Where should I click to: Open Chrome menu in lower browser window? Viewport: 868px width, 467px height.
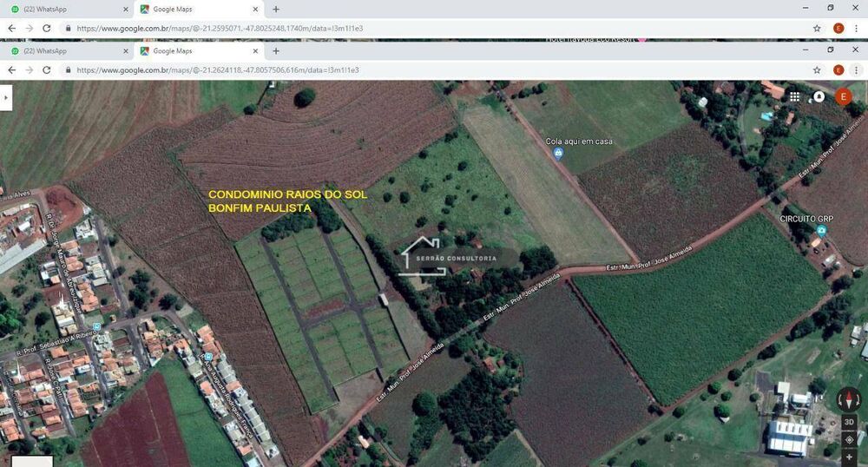click(856, 70)
